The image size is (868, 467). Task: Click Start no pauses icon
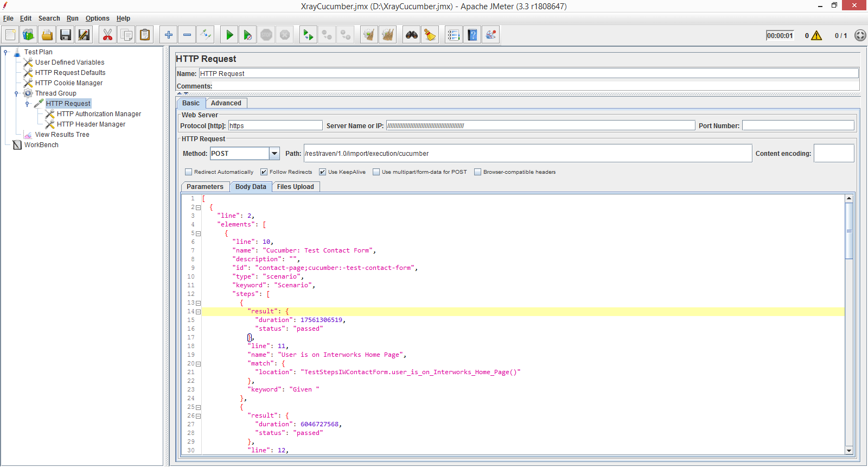coord(248,35)
